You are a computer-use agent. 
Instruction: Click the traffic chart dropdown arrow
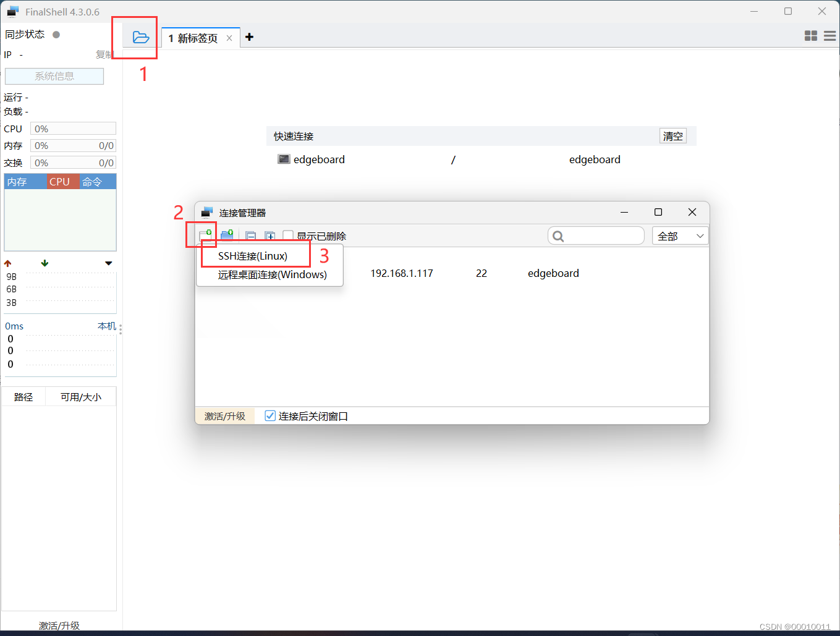(108, 263)
